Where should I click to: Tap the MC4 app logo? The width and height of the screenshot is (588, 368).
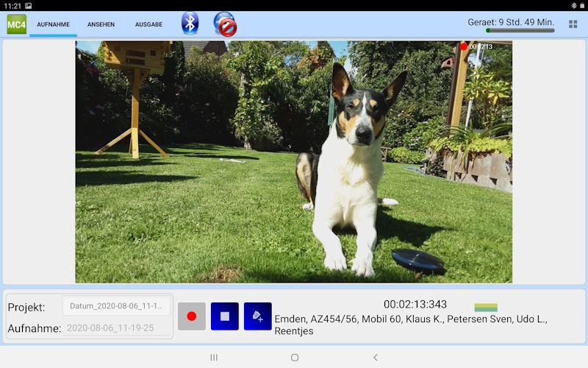click(x=16, y=24)
